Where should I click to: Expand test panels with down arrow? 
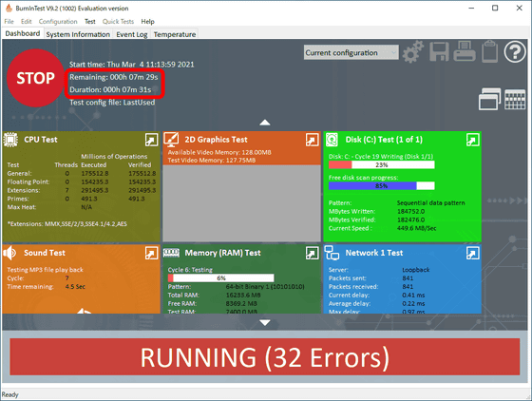click(x=265, y=323)
